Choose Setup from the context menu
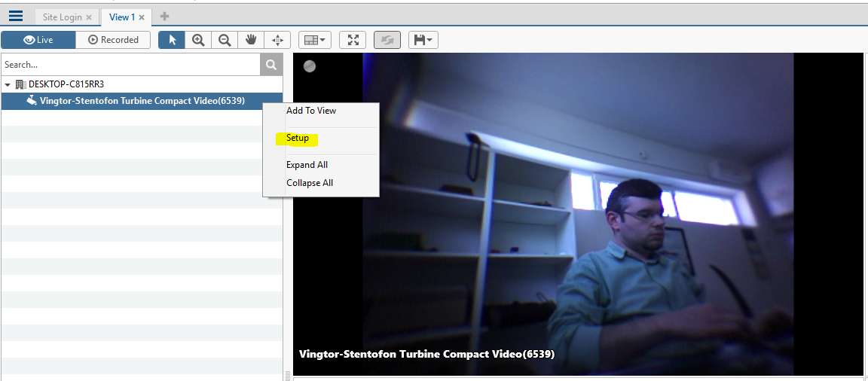The height and width of the screenshot is (381, 868). [298, 139]
